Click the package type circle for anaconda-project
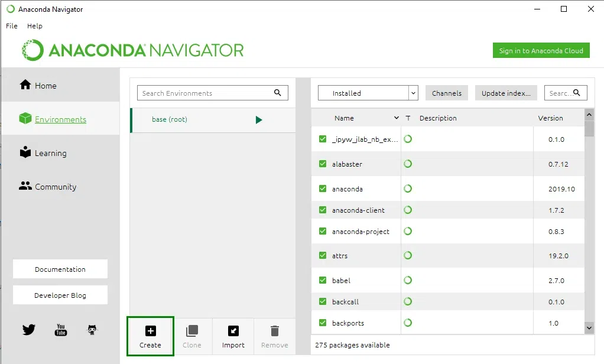 coord(408,230)
